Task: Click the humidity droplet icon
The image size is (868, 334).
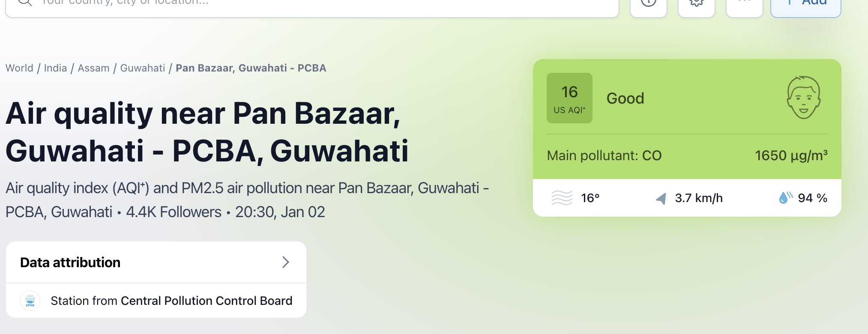Action: coord(785,198)
